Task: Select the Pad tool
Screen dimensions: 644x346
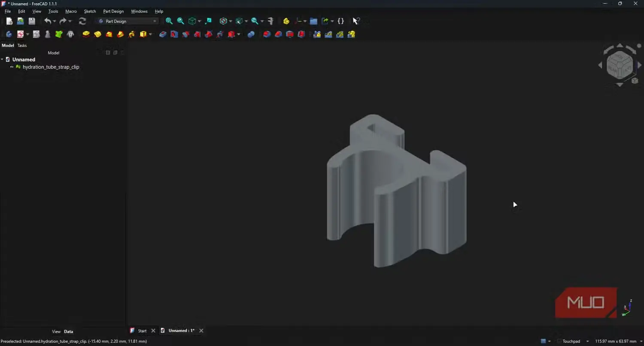Action: point(86,34)
